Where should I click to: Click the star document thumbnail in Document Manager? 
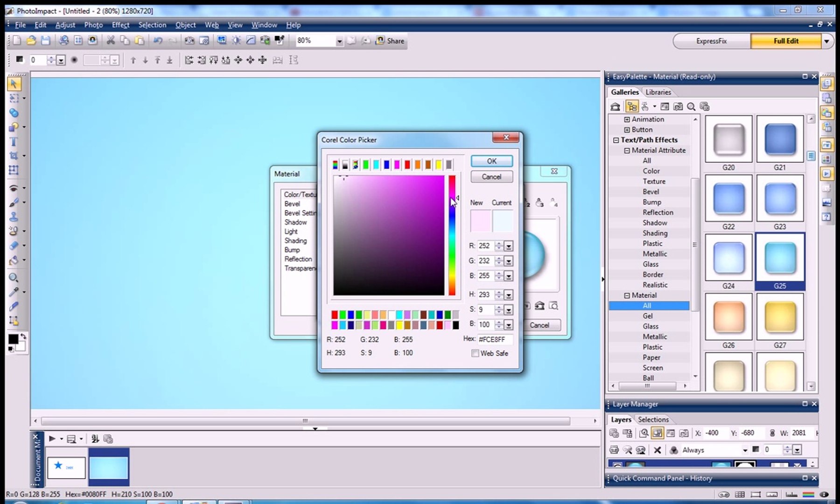click(66, 468)
